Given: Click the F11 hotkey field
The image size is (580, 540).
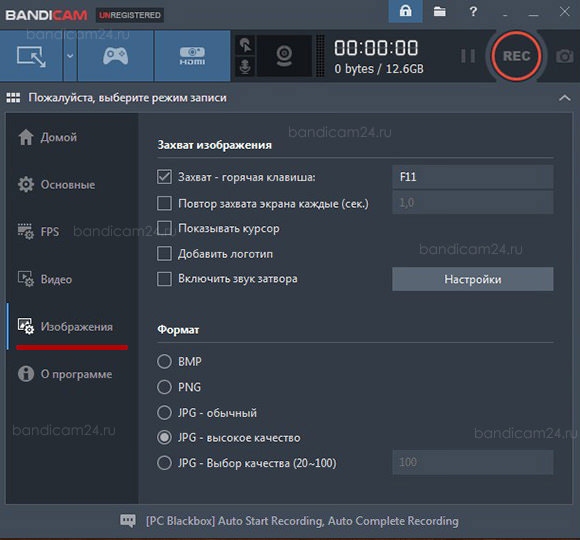Looking at the screenshot, I should (x=472, y=177).
